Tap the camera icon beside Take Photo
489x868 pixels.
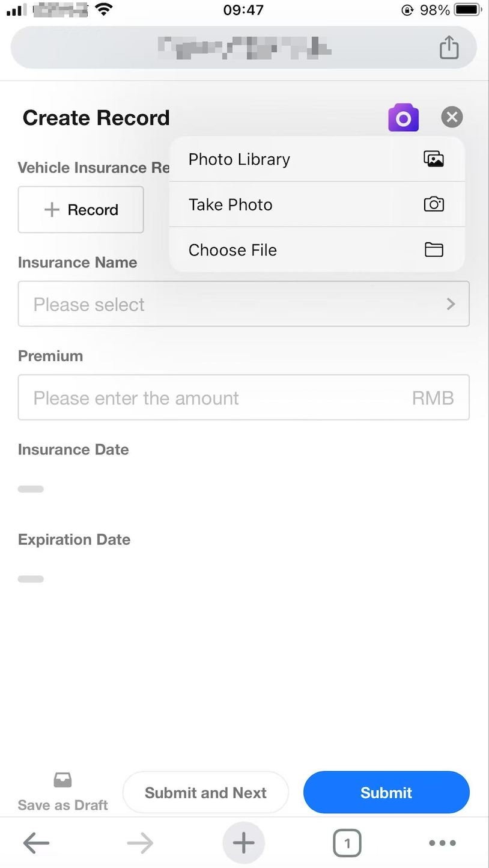click(x=434, y=204)
